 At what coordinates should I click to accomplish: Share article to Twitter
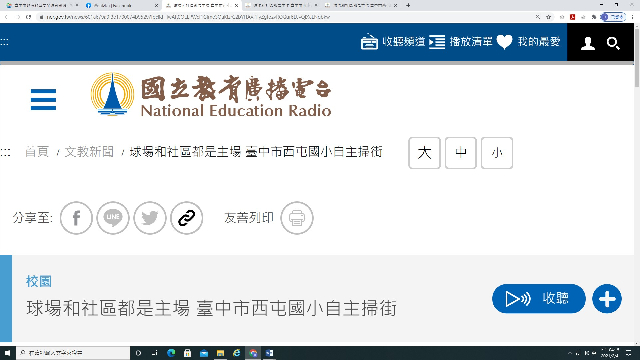(x=150, y=218)
